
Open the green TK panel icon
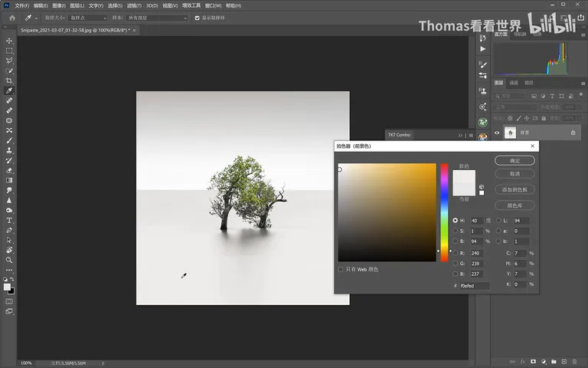coord(482,123)
